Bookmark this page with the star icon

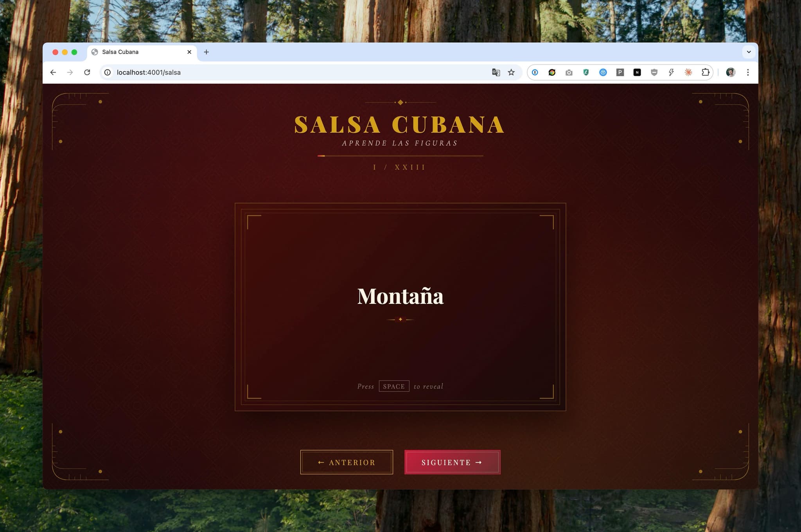coord(511,72)
